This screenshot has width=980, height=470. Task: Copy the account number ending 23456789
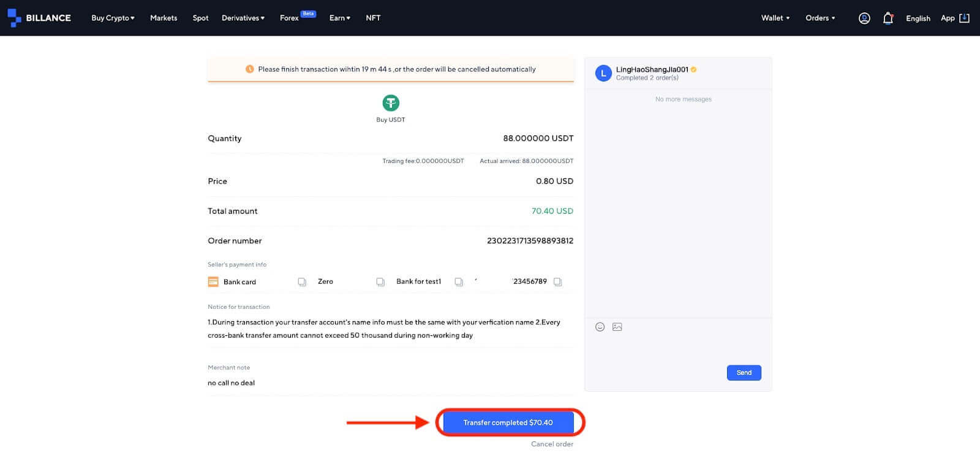[x=557, y=282]
